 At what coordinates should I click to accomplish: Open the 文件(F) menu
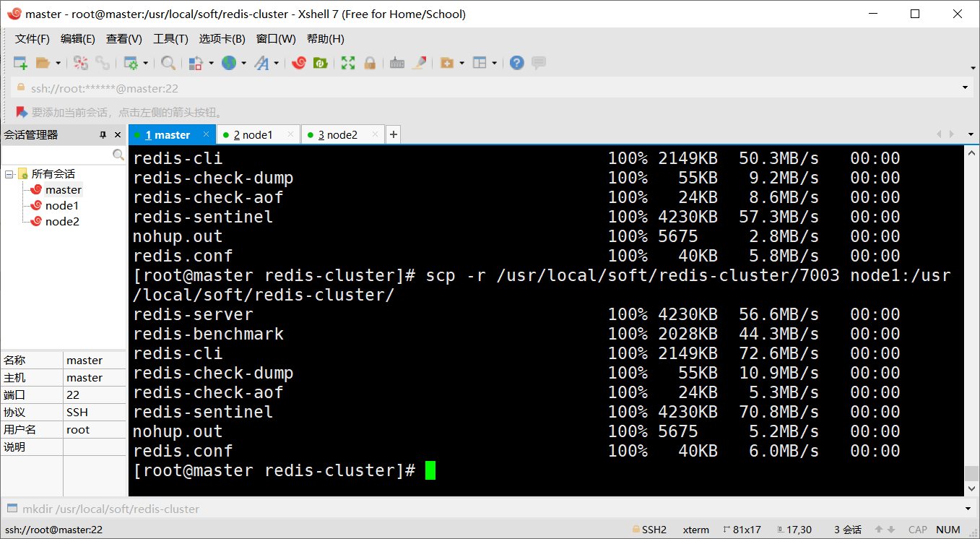[32, 39]
